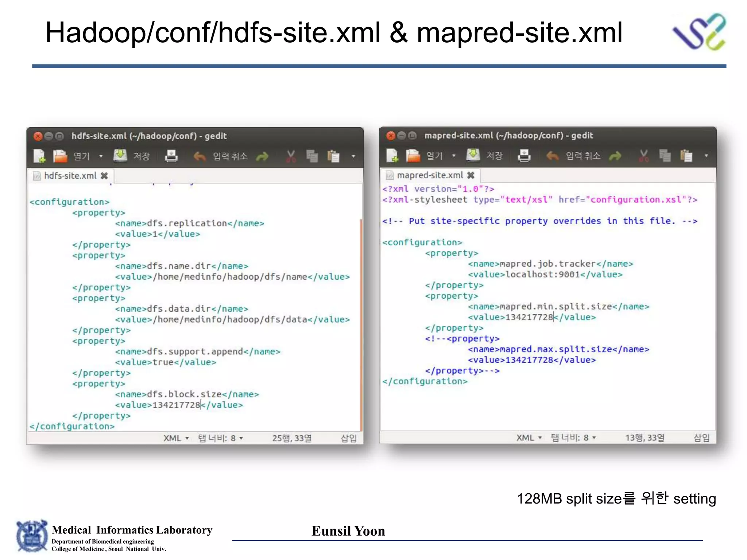Click Open folder icon in hdfs-site.xml gedit window
747x560 pixels.
tap(60, 156)
